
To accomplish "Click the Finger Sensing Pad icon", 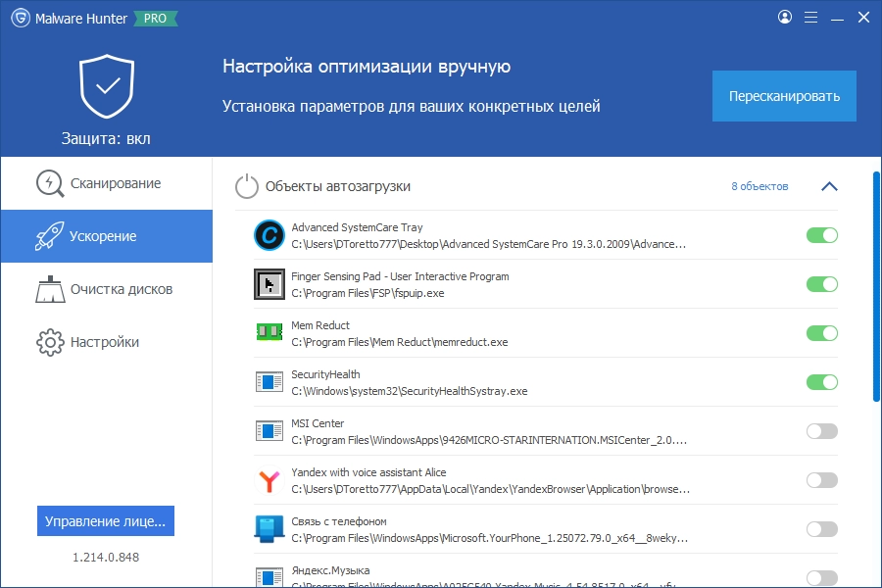I will coord(269,284).
